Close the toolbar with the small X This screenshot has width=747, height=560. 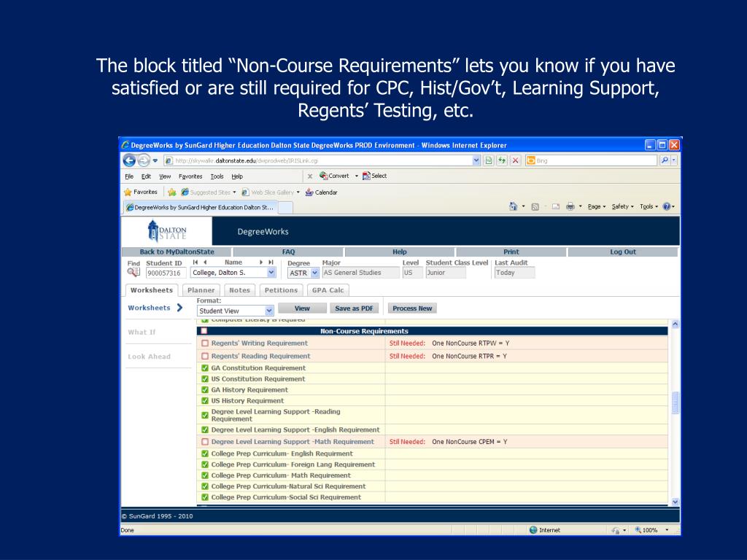[309, 176]
